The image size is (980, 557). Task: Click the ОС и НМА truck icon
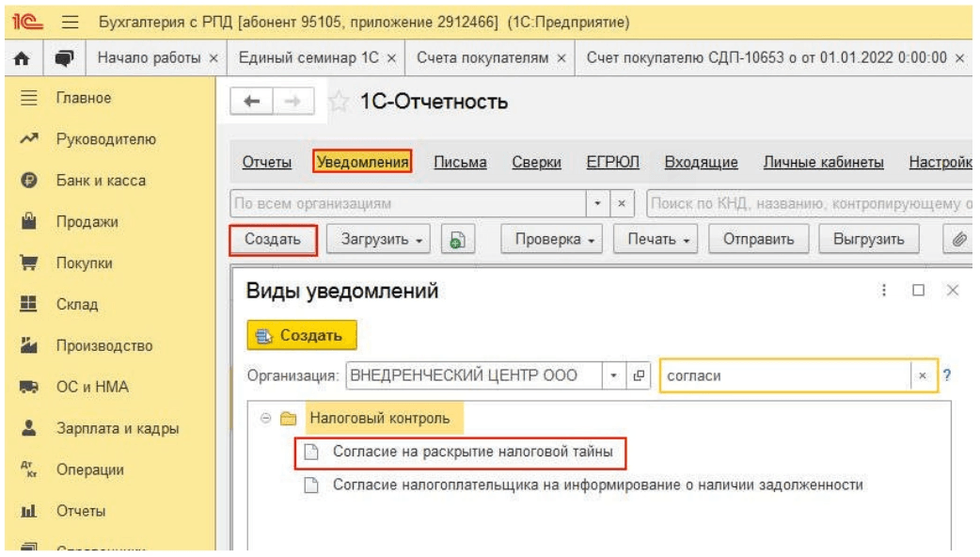coord(29,387)
